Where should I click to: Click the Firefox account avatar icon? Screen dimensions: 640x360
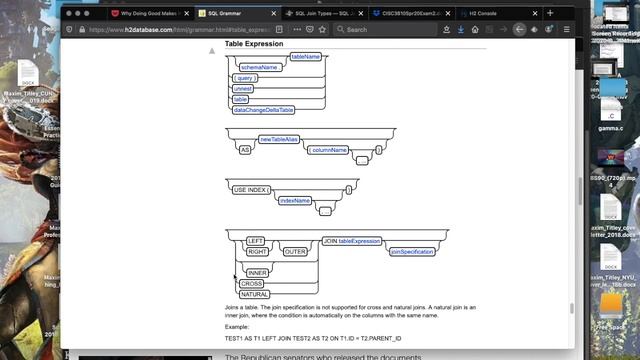549,29
